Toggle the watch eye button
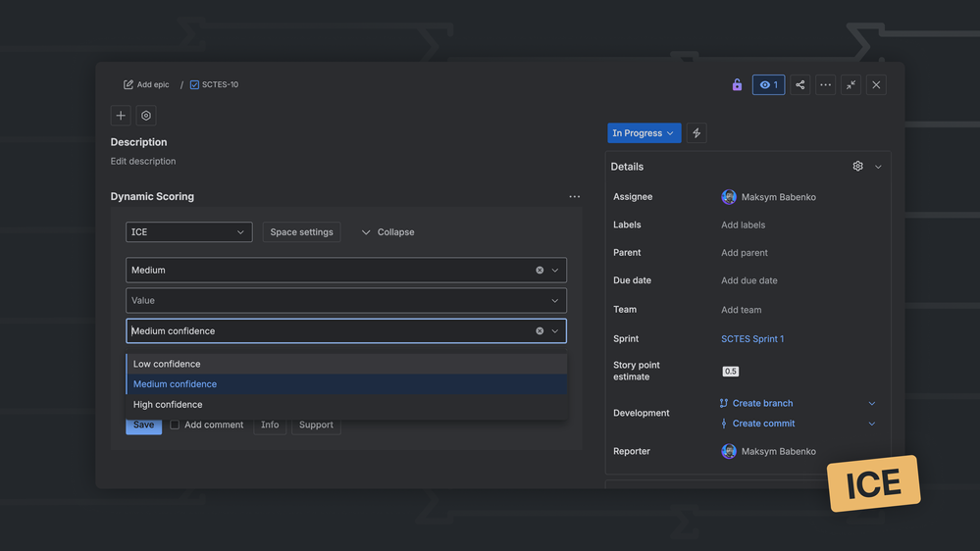The height and width of the screenshot is (551, 980). click(768, 85)
